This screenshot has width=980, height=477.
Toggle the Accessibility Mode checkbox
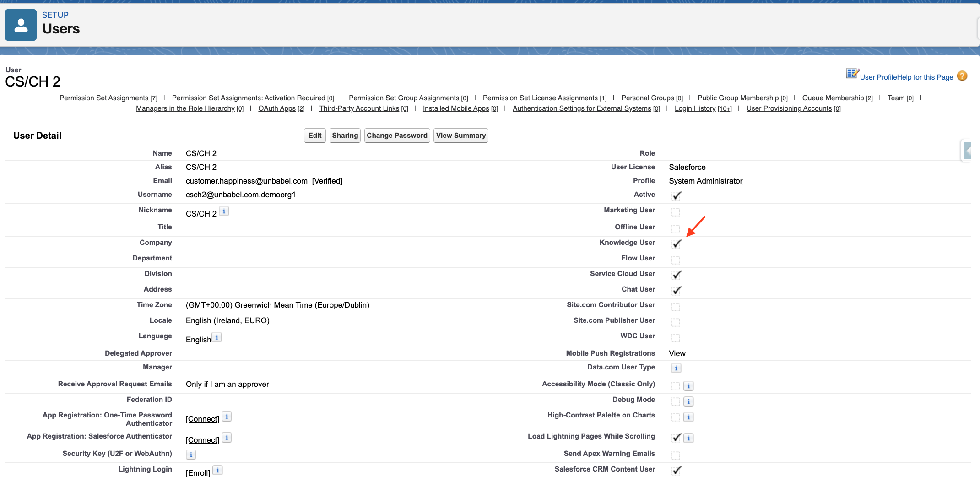click(676, 386)
